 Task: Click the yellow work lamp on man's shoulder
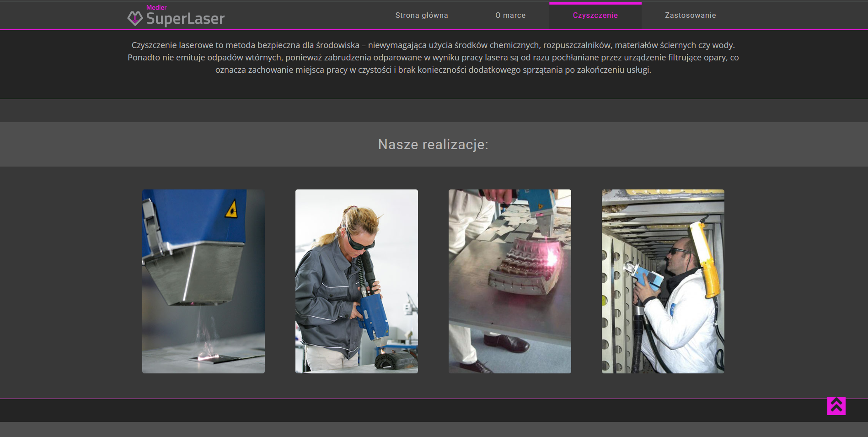pos(704,259)
